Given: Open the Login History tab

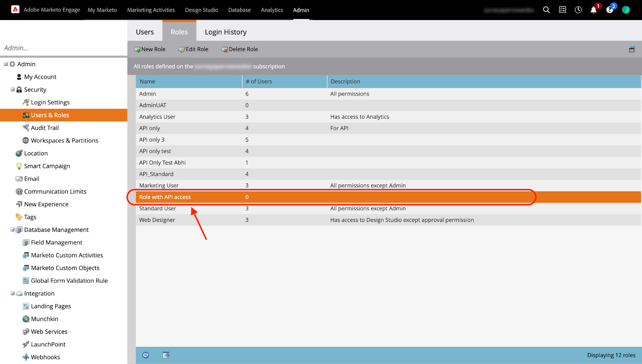Looking at the screenshot, I should 226,32.
